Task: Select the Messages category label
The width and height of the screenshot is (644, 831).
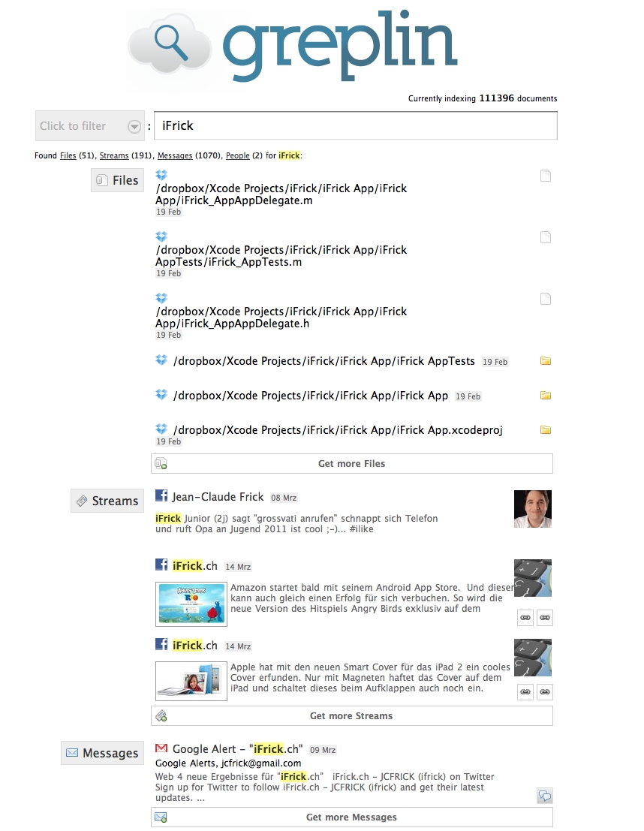Action: [x=102, y=753]
